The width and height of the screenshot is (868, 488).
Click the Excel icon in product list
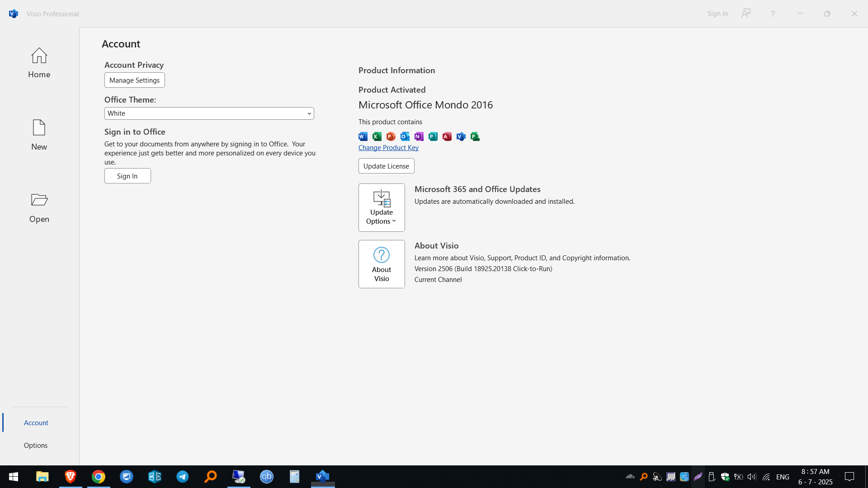tap(377, 136)
